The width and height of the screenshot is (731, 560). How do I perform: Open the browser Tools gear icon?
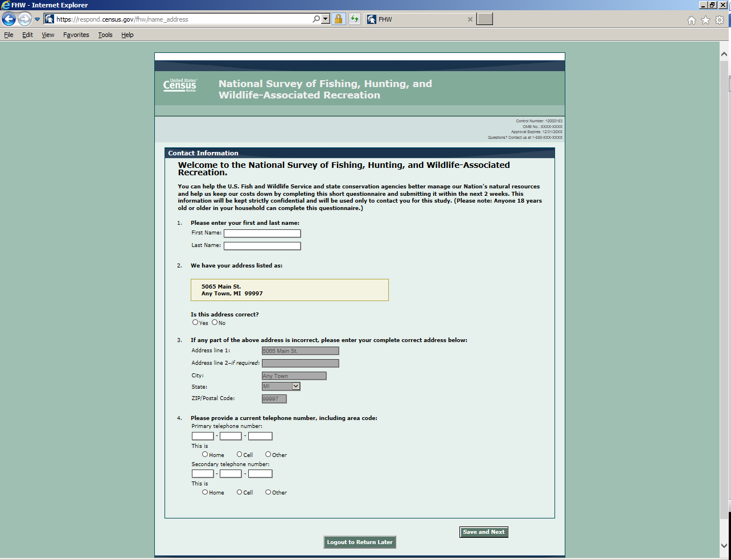(720, 20)
